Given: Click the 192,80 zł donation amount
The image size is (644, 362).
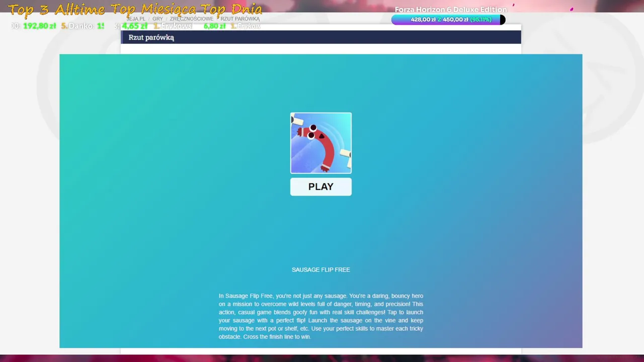Looking at the screenshot, I should (x=39, y=26).
